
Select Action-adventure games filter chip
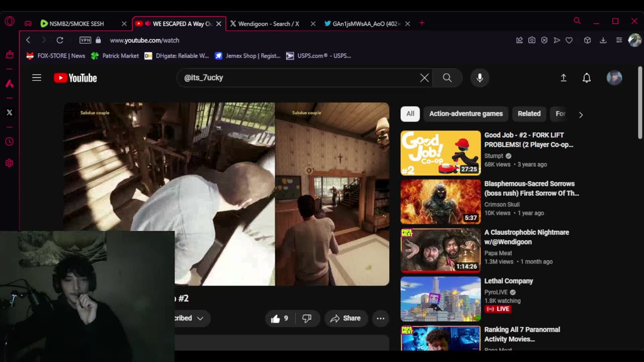[x=466, y=114]
